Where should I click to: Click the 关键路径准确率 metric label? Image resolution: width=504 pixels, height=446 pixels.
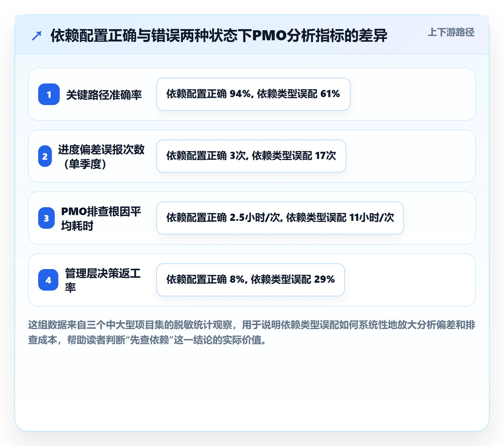(104, 95)
